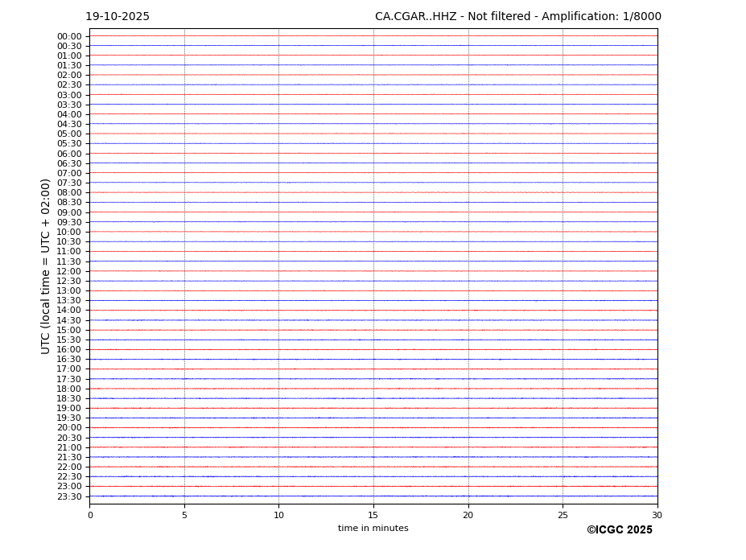Select the 06:30 trace row label

(x=69, y=163)
